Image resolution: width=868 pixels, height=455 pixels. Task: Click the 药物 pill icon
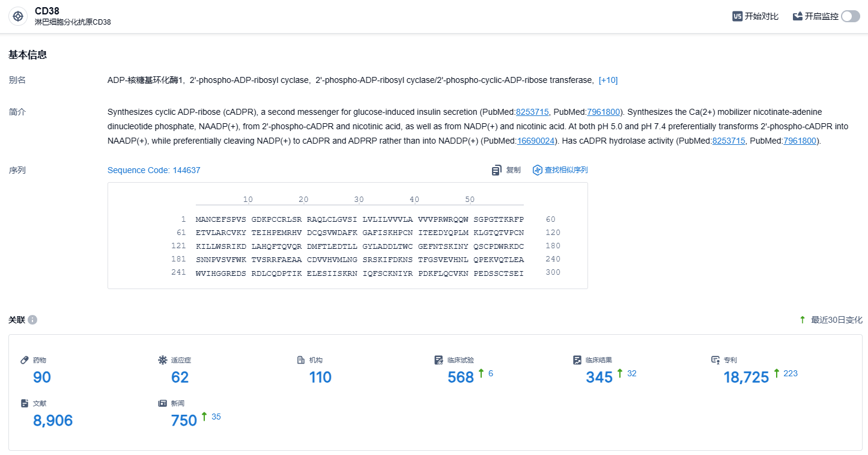coord(25,360)
